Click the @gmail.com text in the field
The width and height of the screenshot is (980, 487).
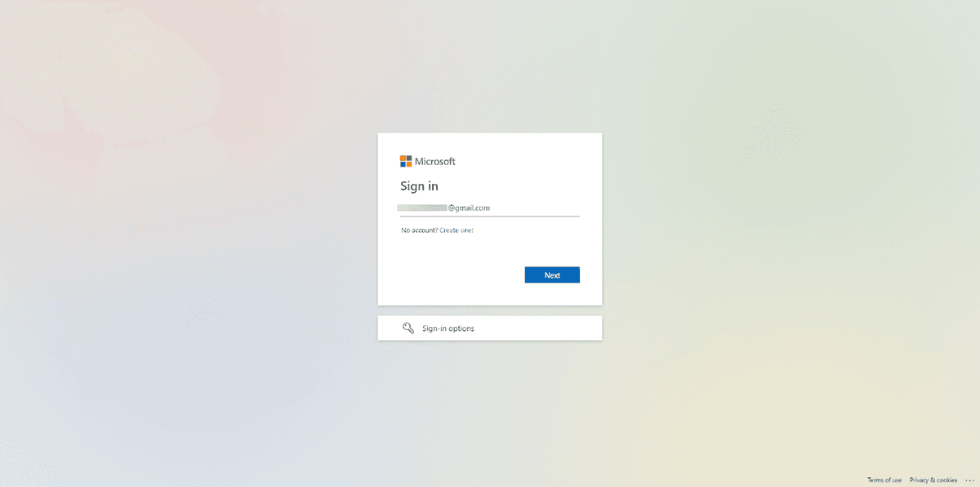[469, 208]
